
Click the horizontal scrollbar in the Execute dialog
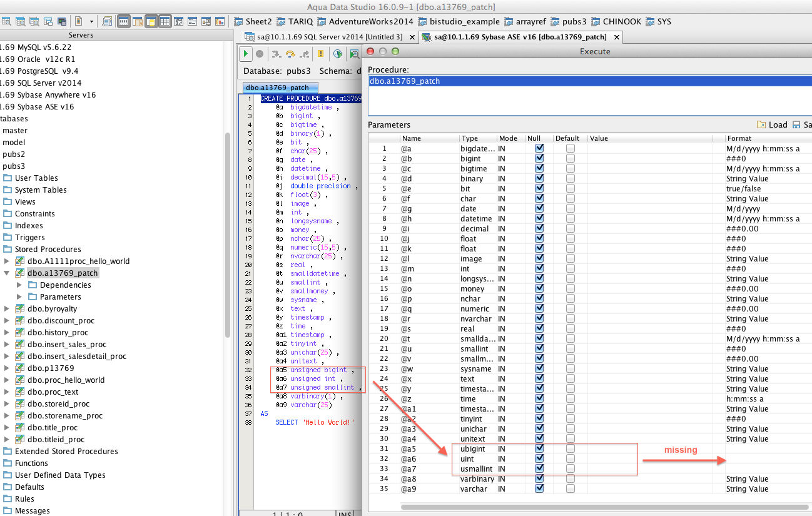(x=604, y=506)
